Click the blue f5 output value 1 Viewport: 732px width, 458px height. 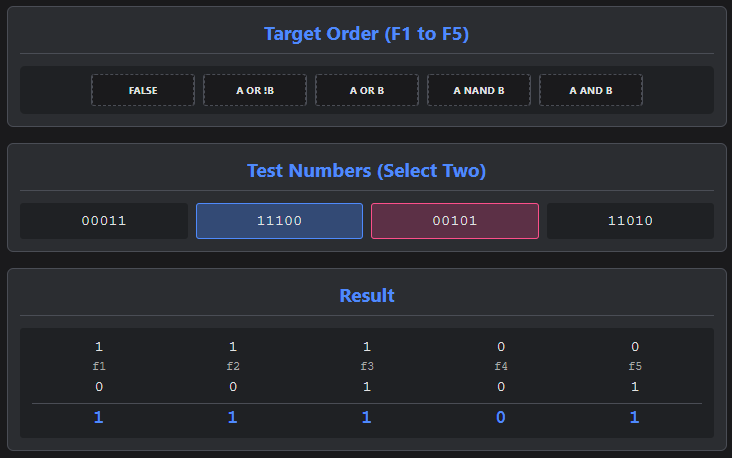point(634,417)
